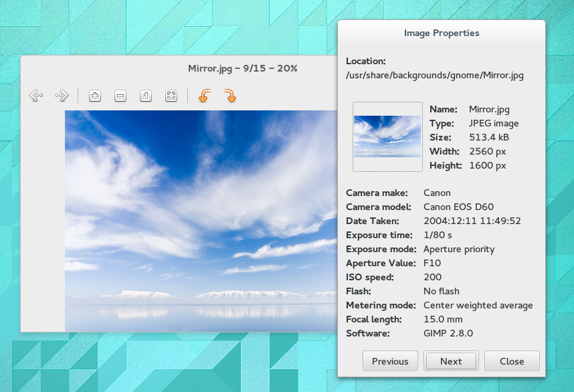
Task: Click the Image Properties dialog title
Action: (x=442, y=33)
